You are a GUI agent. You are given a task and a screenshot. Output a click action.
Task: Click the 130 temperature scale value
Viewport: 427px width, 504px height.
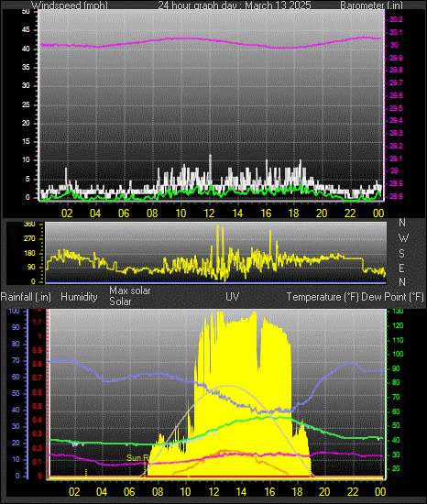(x=398, y=312)
